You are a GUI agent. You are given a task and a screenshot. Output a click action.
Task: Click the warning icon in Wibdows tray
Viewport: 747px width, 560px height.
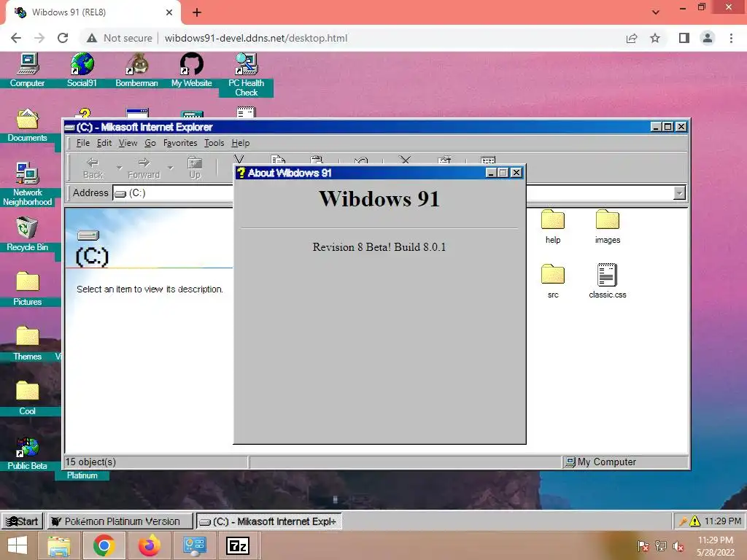(x=695, y=521)
